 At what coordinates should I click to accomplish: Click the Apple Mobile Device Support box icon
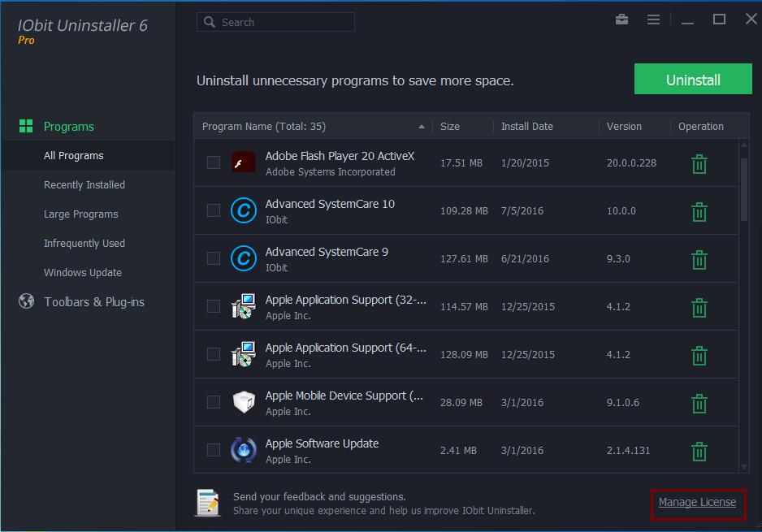(244, 402)
